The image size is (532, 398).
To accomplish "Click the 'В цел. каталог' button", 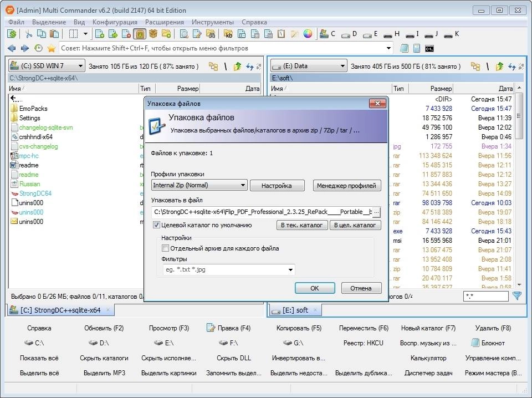I will (x=355, y=225).
